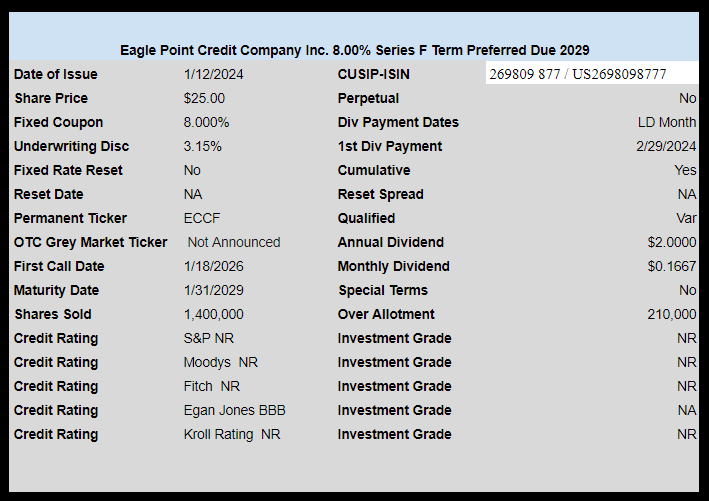Select the 8.000% fixed coupon value

point(206,122)
